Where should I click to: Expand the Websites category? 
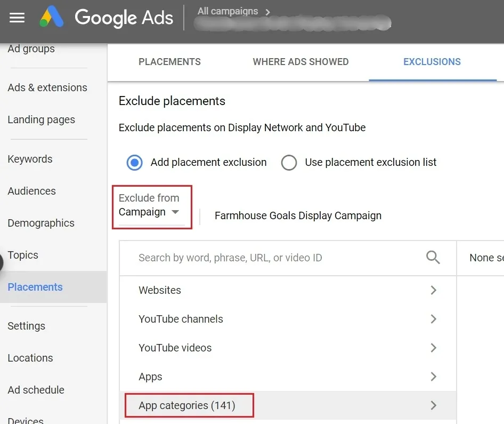click(x=288, y=290)
